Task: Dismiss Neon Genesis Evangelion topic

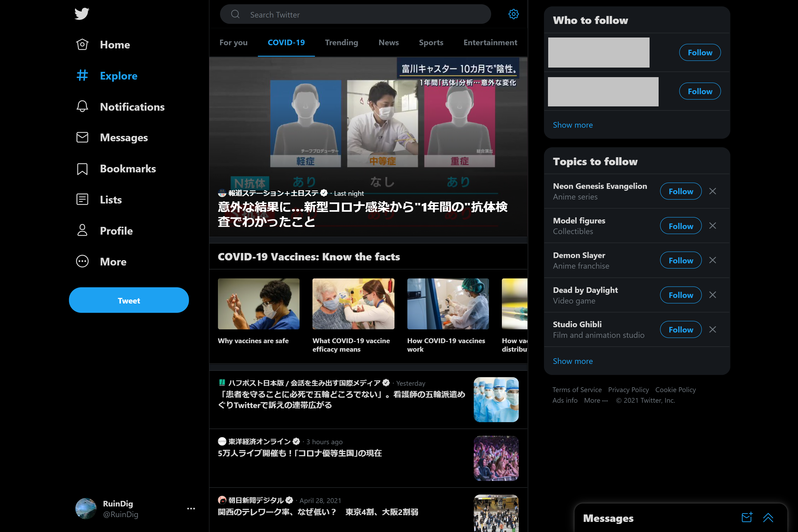Action: [713, 191]
